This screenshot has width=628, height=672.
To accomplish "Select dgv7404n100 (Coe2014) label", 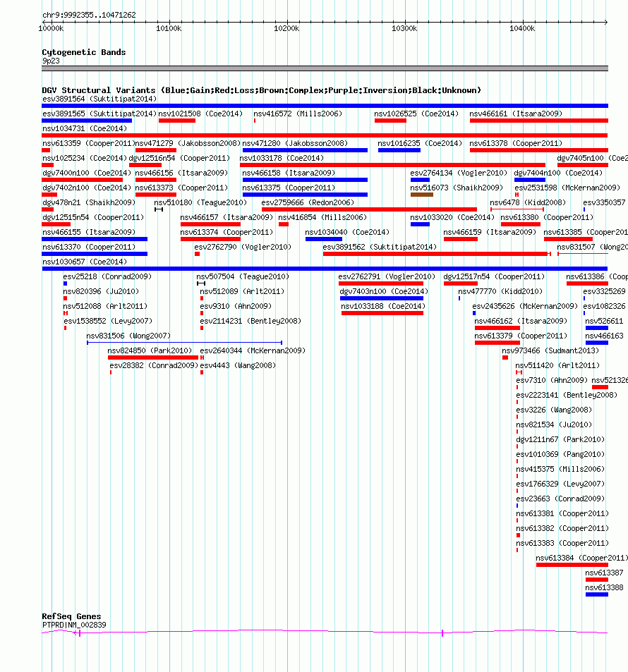I will (558, 173).
